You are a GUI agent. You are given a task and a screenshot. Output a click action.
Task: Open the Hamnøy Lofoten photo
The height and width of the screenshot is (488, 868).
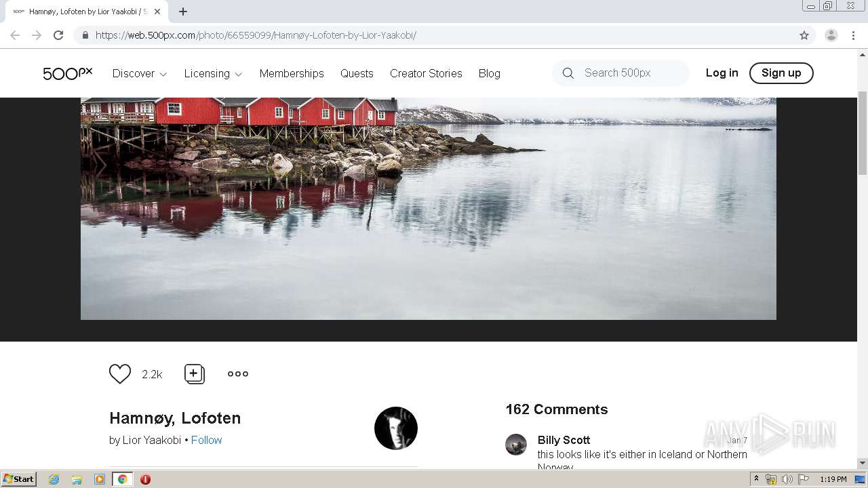428,209
